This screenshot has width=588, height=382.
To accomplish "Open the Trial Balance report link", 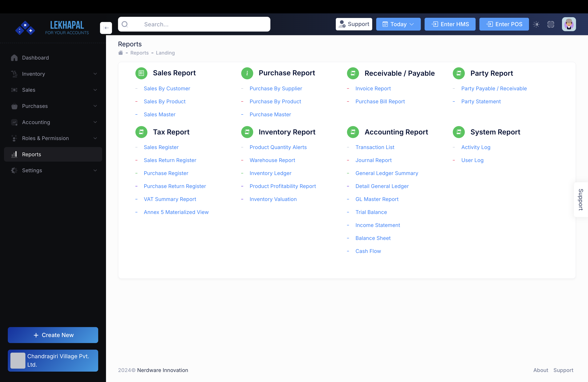I will coord(371,212).
